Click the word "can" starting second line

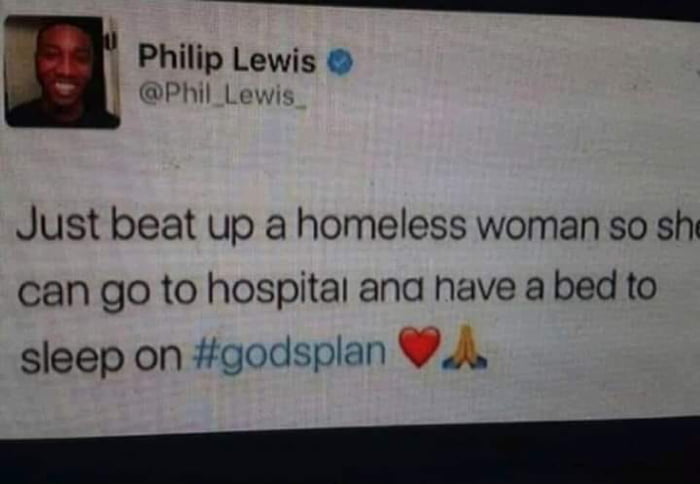[x=53, y=293]
